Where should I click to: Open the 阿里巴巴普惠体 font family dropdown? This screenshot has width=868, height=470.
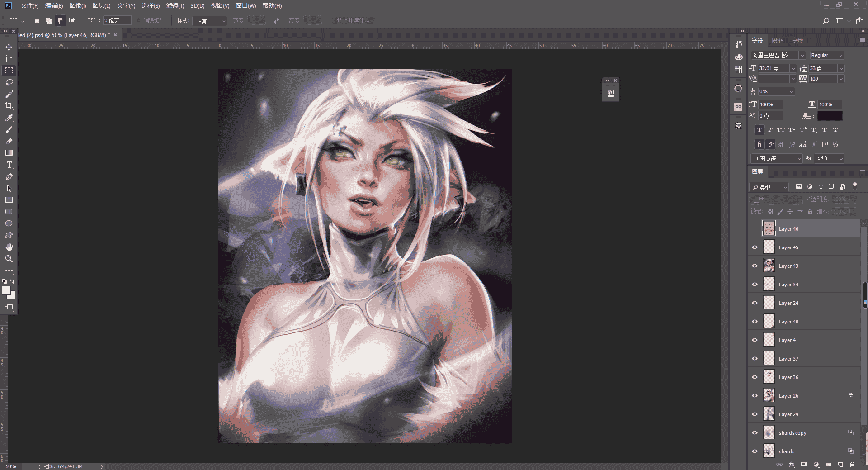click(778, 55)
